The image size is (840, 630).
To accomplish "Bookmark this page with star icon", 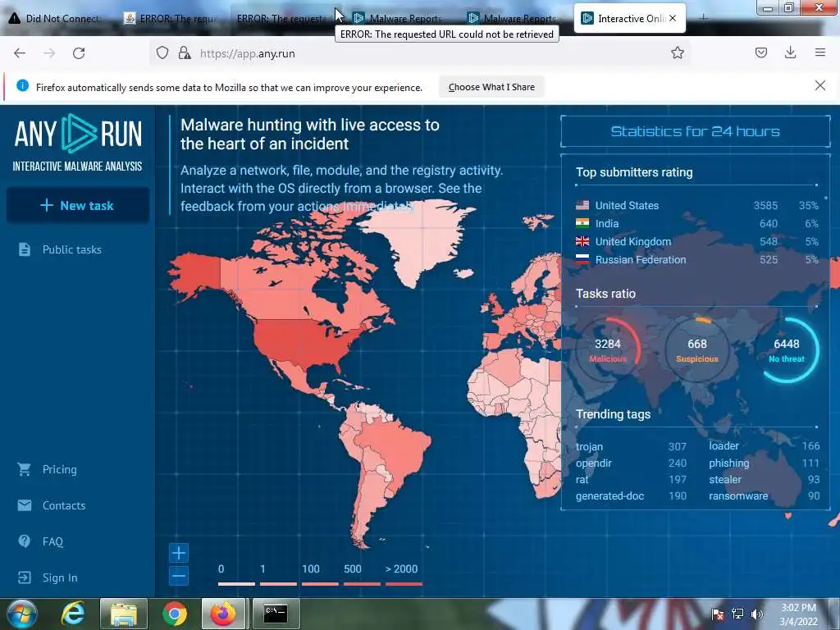I will [677, 52].
